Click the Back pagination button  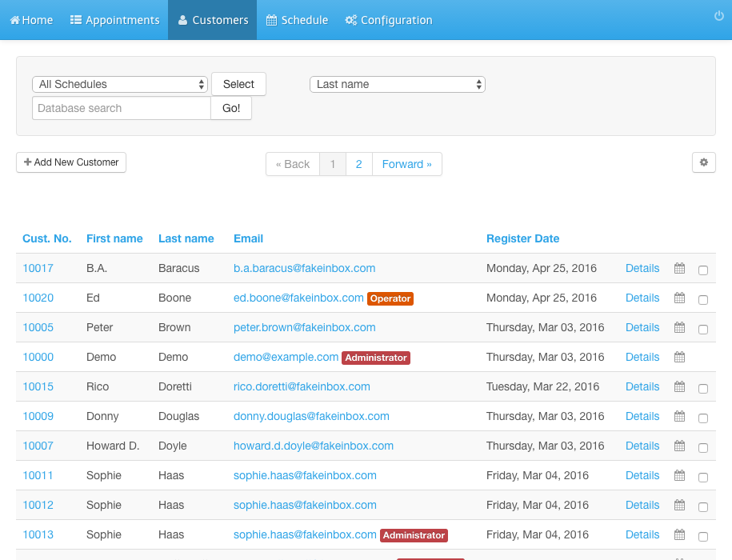[293, 164]
